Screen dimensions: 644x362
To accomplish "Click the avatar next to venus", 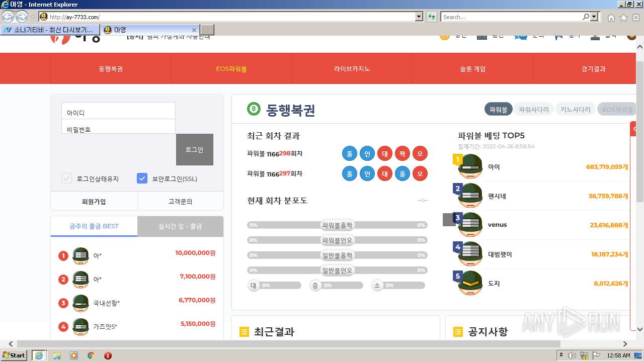I will (x=470, y=225).
